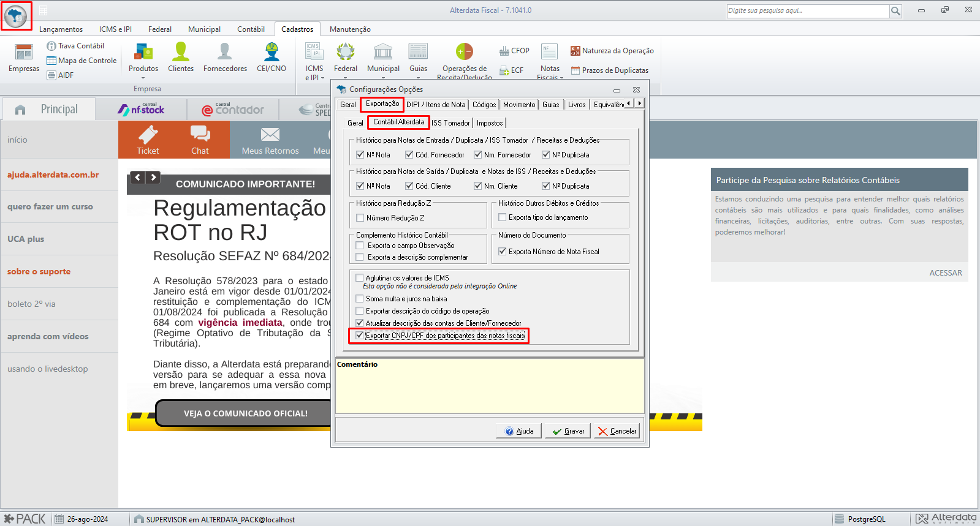Open ajuda.alterdata.com.br sidebar link

click(53, 175)
